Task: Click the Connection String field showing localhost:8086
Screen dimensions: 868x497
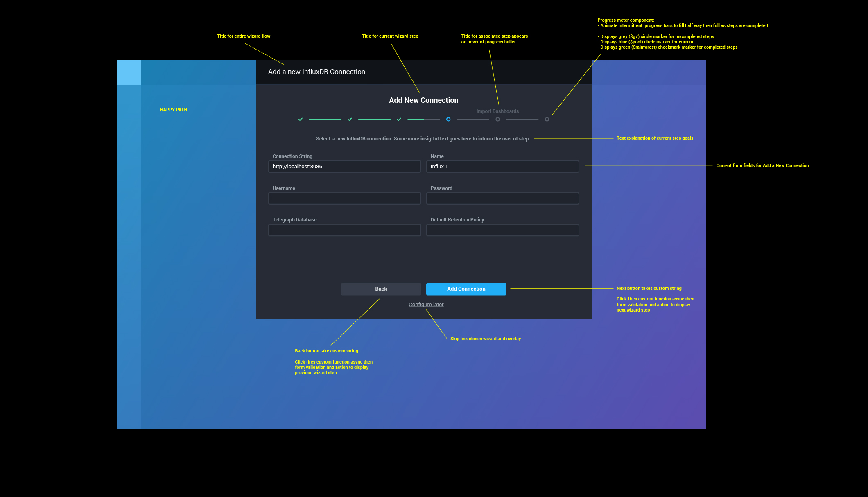Action: click(344, 166)
